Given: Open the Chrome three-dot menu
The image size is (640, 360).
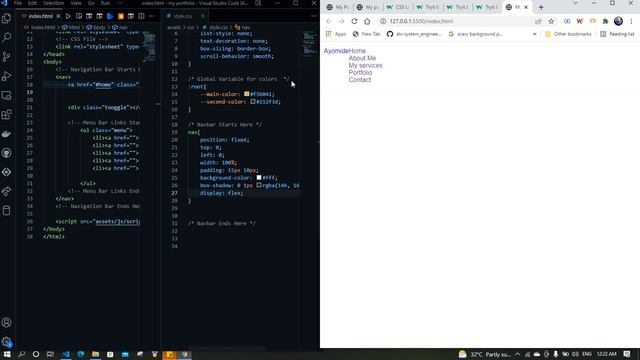Looking at the screenshot, I should click(631, 21).
